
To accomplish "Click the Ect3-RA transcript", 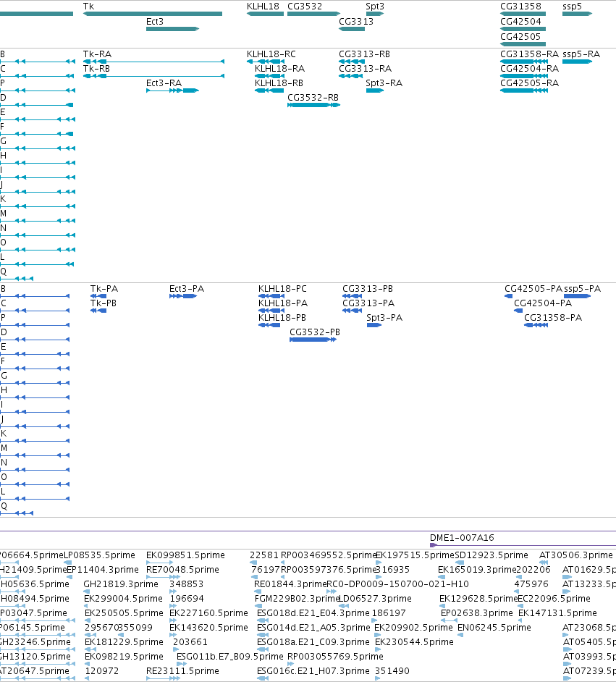I will 172,90.
